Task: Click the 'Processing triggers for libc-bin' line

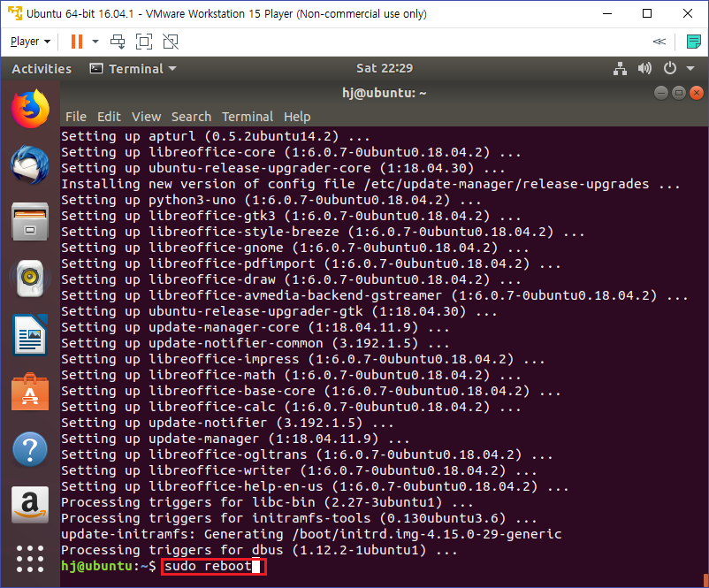Action: tap(267, 502)
